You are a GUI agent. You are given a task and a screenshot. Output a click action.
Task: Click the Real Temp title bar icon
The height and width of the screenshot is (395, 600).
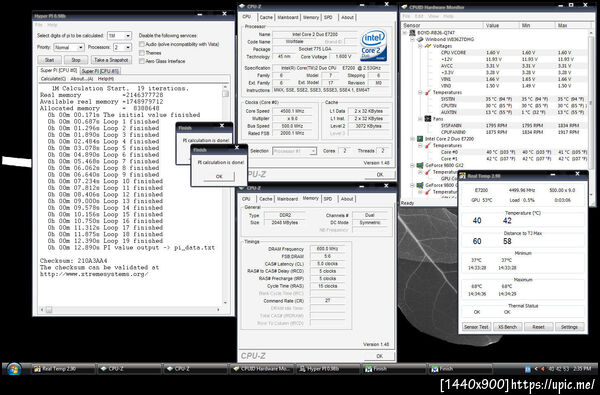coord(463,176)
